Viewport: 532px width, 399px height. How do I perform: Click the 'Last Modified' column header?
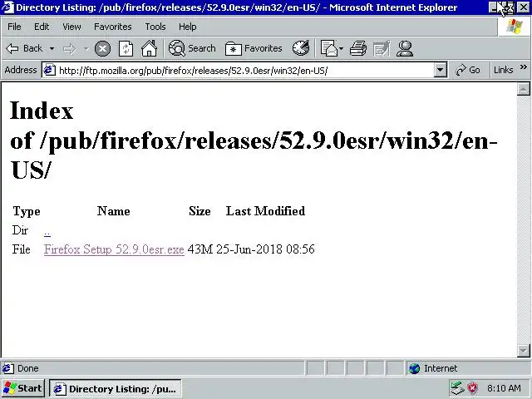(265, 211)
